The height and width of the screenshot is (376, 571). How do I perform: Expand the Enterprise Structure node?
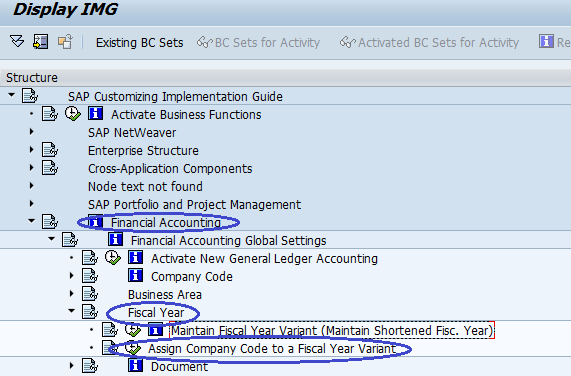click(32, 150)
